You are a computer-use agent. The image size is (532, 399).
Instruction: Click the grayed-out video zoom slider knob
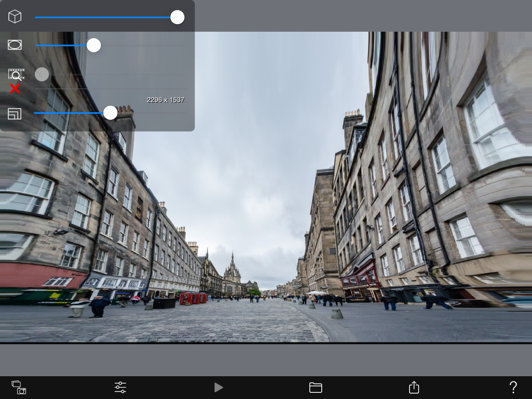click(x=42, y=74)
